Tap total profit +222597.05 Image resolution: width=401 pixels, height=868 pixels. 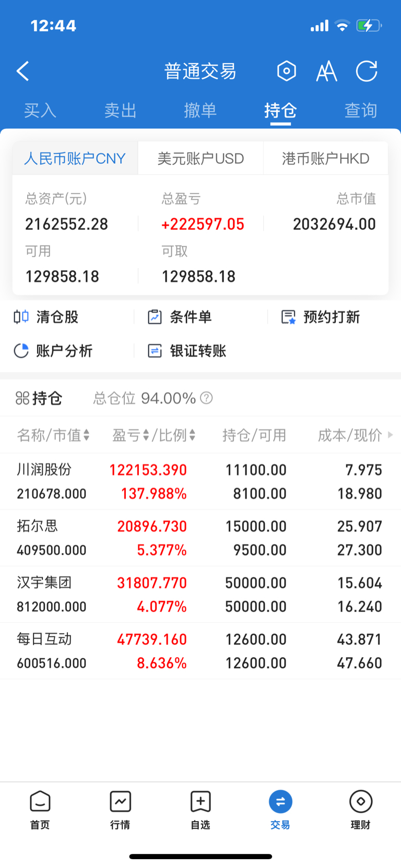203,224
